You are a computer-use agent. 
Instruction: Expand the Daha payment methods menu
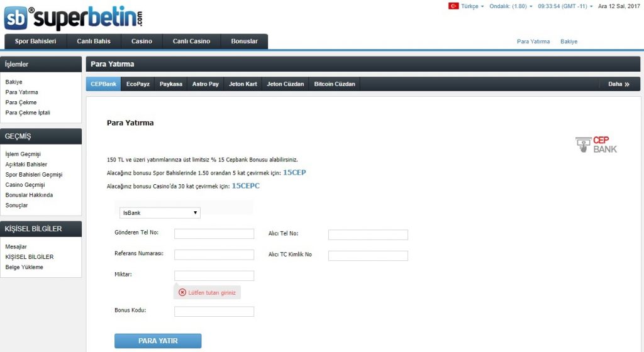[619, 84]
